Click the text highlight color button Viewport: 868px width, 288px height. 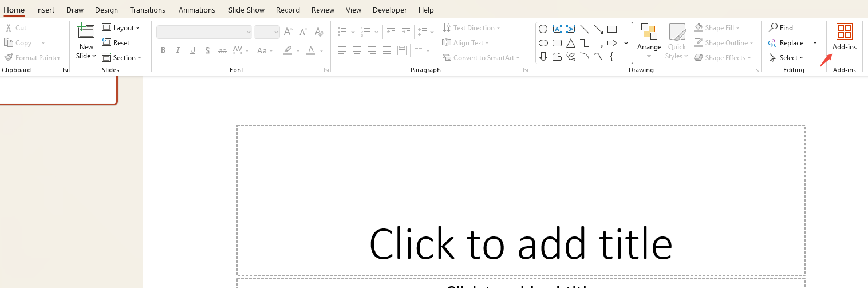click(287, 50)
